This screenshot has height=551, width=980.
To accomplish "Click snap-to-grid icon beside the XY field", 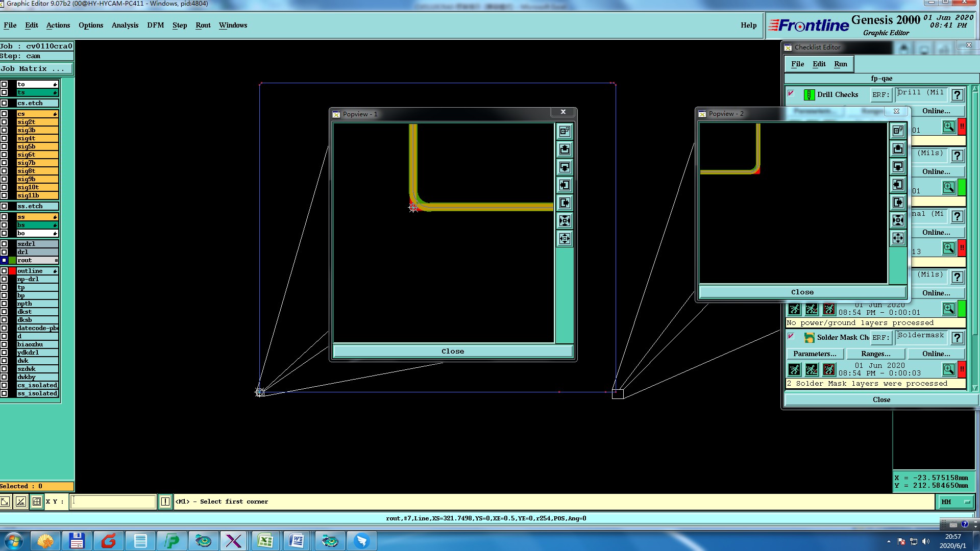I will (37, 502).
